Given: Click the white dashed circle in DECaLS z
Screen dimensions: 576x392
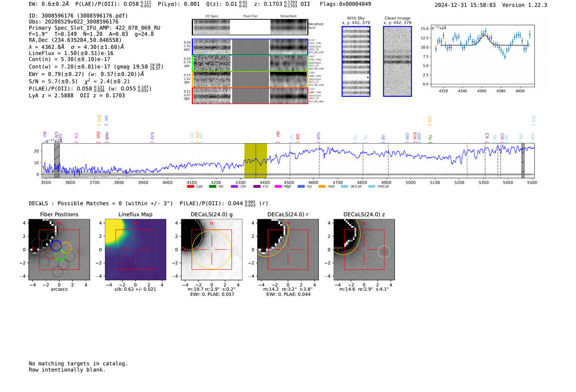Looking at the screenshot, I should 384,251.
